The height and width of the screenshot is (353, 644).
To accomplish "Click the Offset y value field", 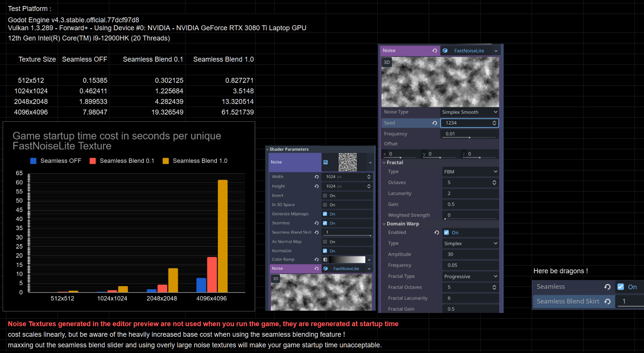I will (x=439, y=154).
